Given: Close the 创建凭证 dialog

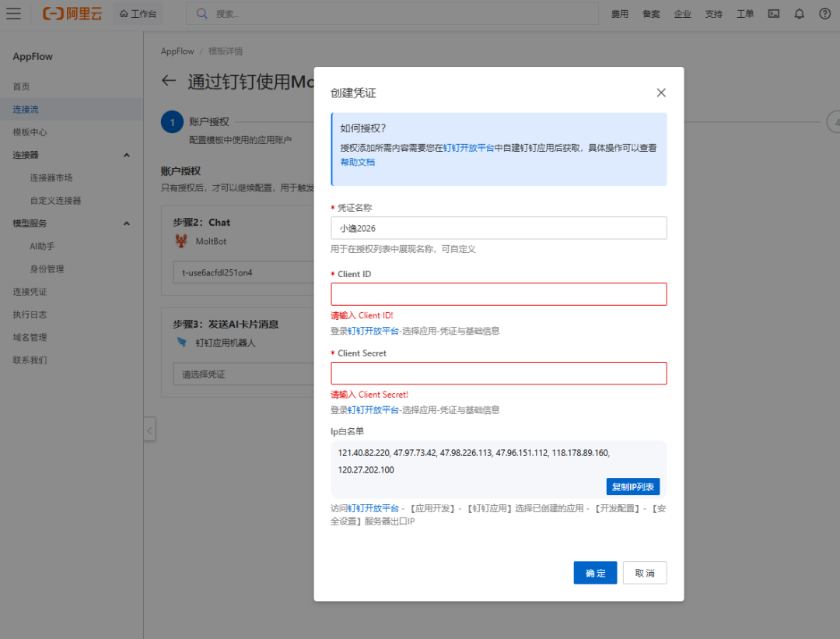Looking at the screenshot, I should pos(661,93).
